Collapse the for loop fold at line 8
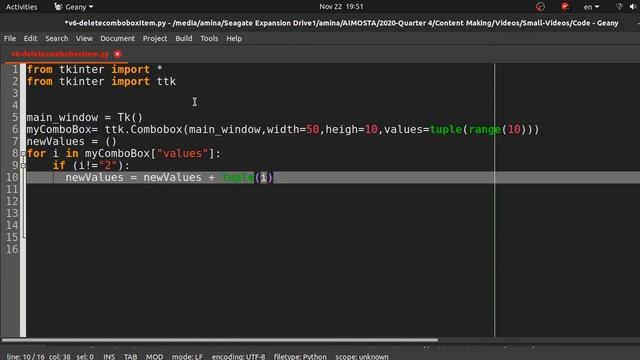 click(23, 153)
